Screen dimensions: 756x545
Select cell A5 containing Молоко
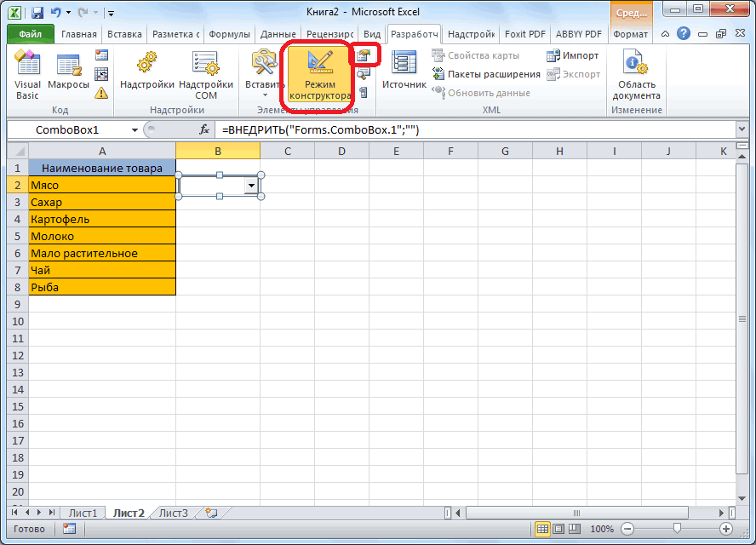click(102, 236)
